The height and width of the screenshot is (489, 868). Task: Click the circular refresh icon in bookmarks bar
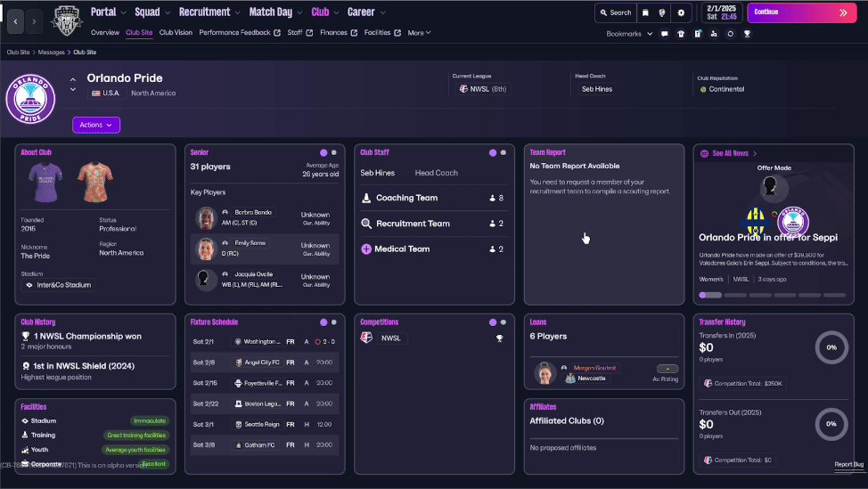tap(730, 34)
